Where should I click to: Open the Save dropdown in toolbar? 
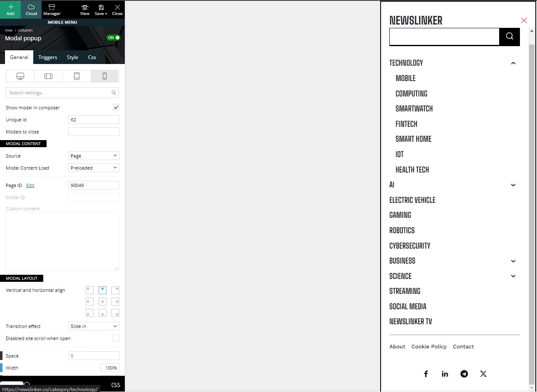tap(101, 10)
